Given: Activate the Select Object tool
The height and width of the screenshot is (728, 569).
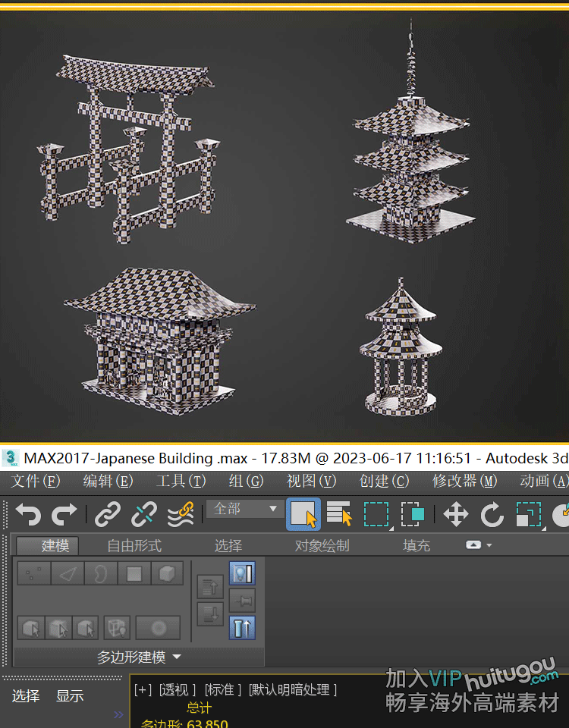Looking at the screenshot, I should (303, 514).
